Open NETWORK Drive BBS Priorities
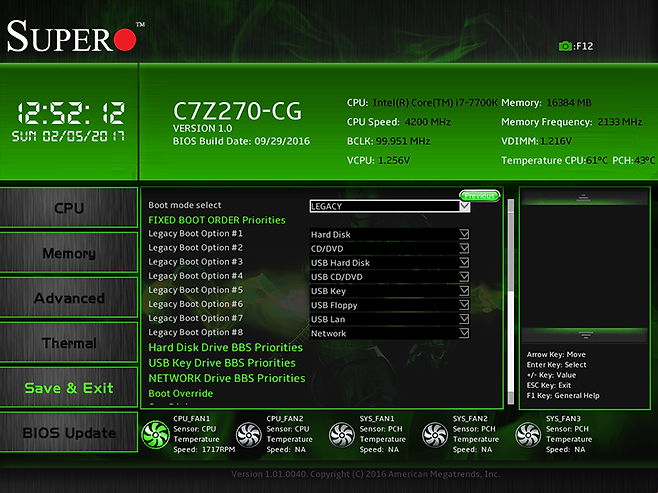This screenshot has height=493, width=658. (x=227, y=378)
